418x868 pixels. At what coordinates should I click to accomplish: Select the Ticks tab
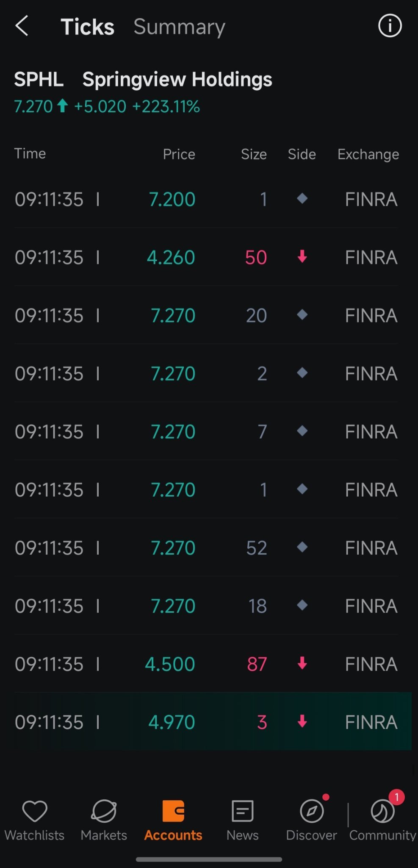[x=88, y=27]
